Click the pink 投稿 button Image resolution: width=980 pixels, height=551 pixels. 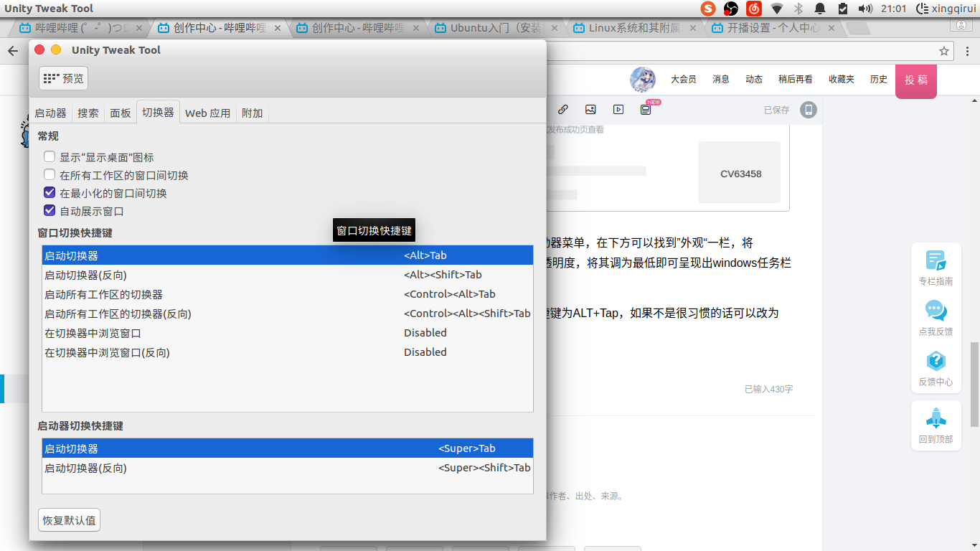pyautogui.click(x=916, y=80)
